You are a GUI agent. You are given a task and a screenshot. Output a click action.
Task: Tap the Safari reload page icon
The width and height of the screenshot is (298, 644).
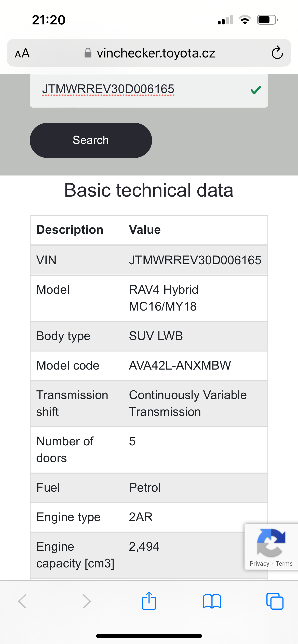(x=277, y=53)
